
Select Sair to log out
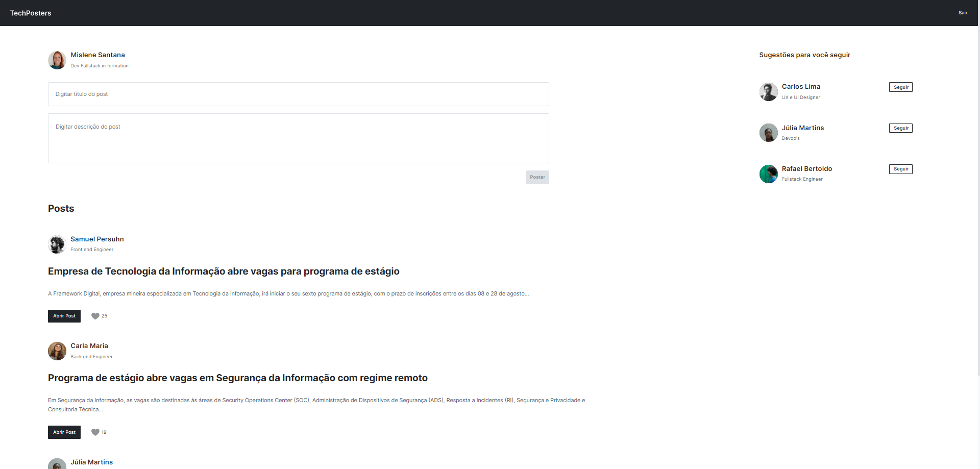[x=964, y=13]
